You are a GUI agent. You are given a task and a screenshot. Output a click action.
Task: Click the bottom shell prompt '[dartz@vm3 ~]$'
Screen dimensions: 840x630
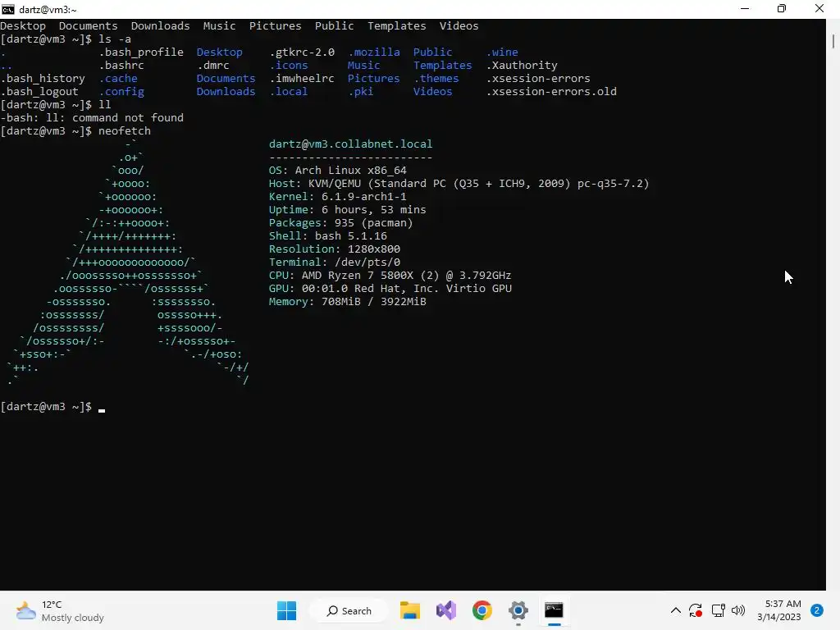(46, 407)
